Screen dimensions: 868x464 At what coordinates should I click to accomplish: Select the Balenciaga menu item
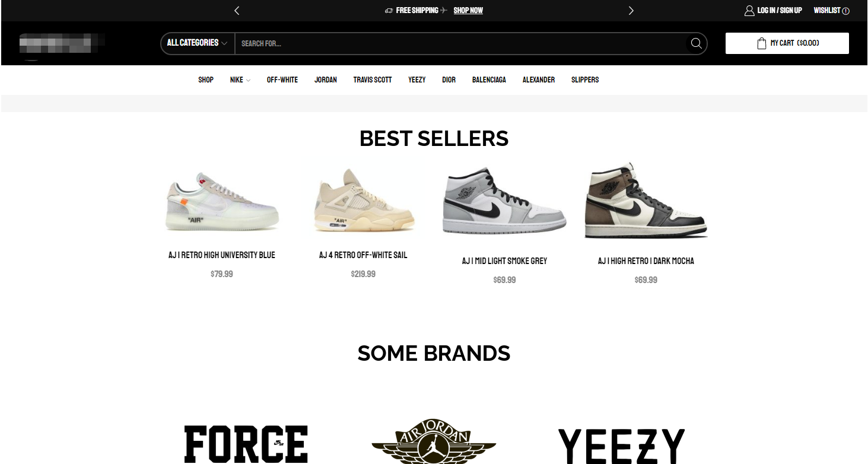coord(489,80)
